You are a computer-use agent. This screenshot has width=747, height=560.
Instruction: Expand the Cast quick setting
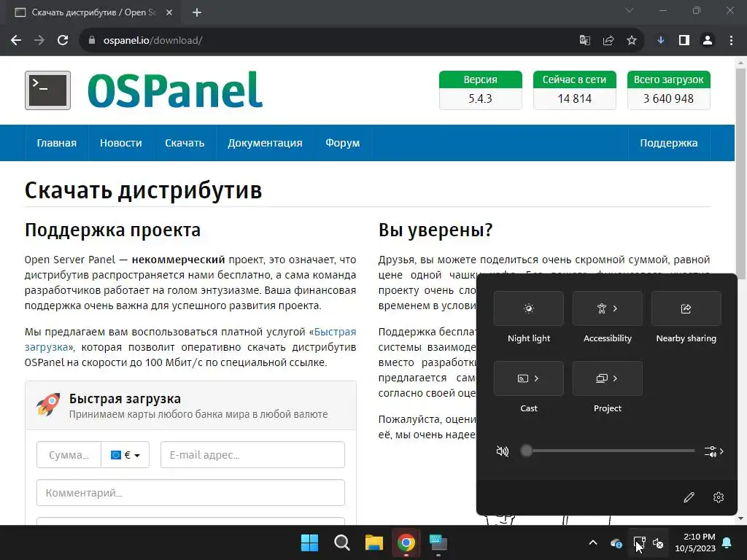[529, 378]
